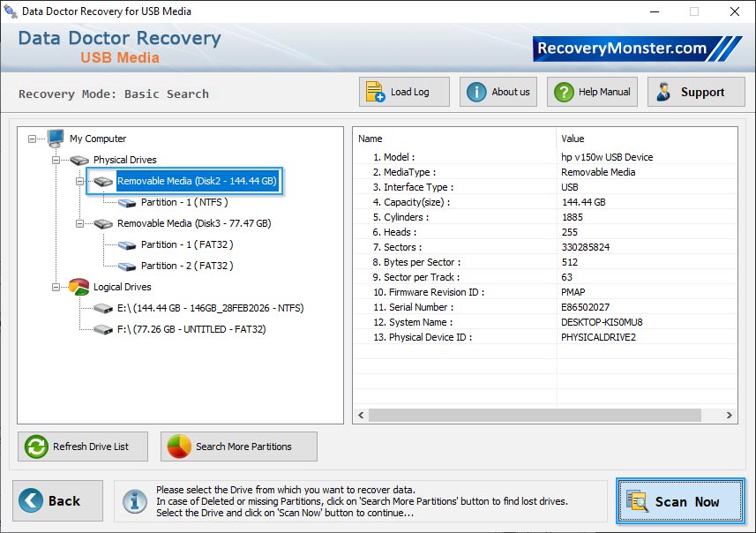Click the About us info icon
Screen dimensions: 756x533
475,90
